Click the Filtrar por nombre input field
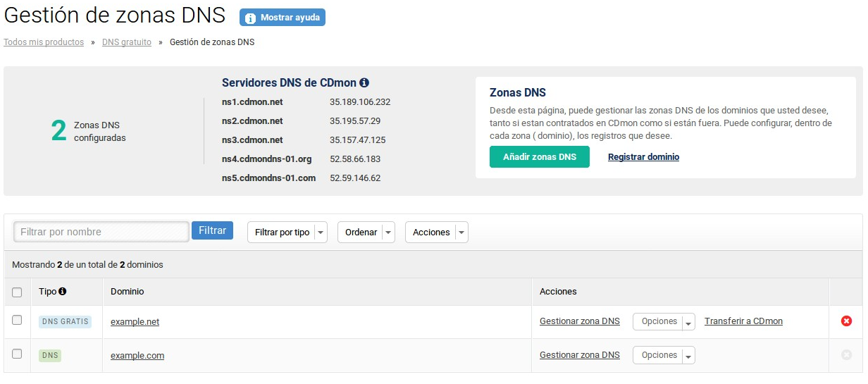This screenshot has width=868, height=384. click(x=101, y=232)
